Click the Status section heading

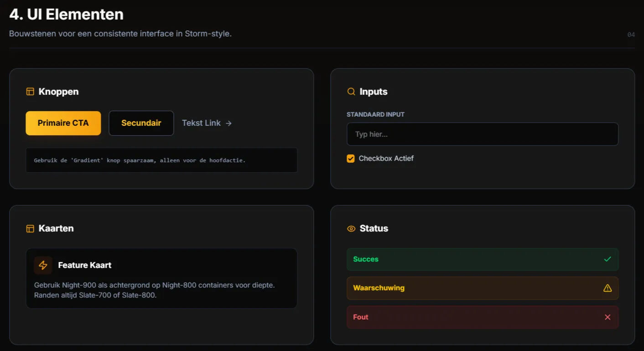[x=374, y=228]
